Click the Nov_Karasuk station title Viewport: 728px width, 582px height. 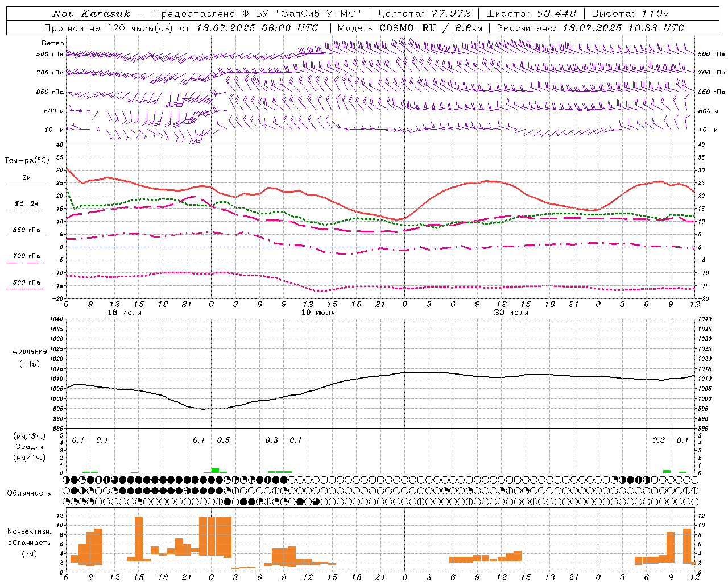[91, 14]
